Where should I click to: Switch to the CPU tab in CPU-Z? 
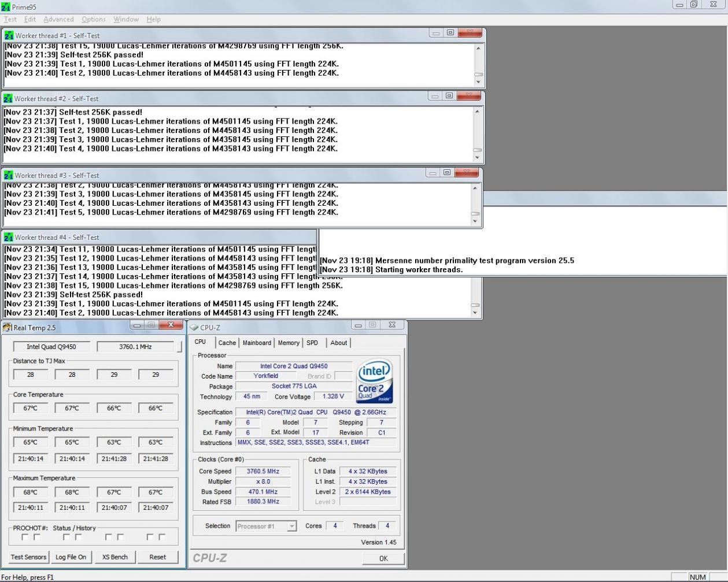(200, 342)
